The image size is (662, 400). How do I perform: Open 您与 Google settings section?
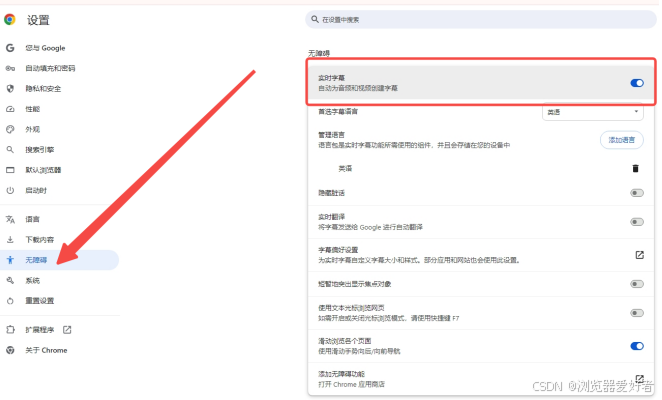(x=45, y=48)
